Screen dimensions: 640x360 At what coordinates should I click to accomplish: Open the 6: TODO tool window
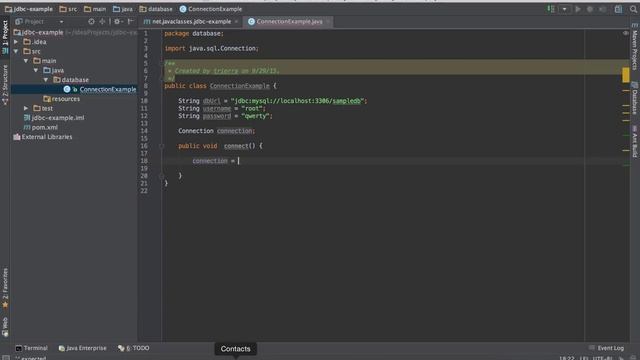[x=134, y=348]
